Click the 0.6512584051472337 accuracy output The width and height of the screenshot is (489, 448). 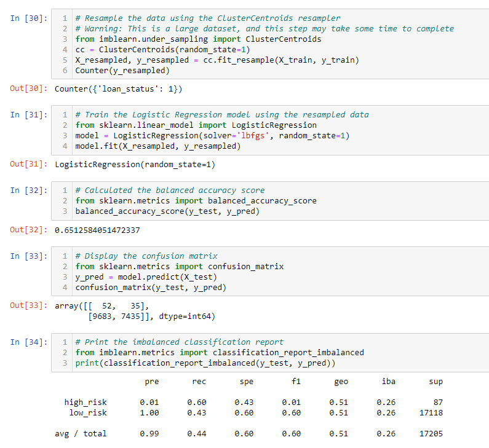pyautogui.click(x=97, y=230)
